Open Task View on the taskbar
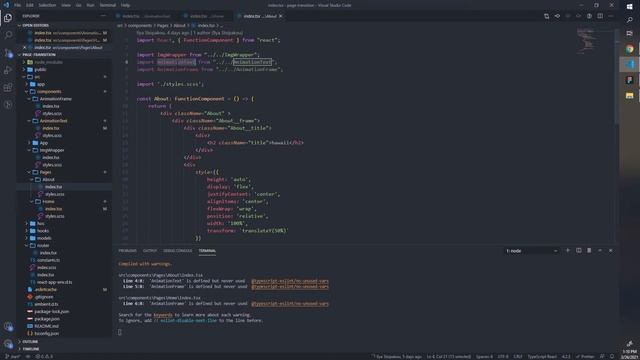Screen dimensions: 640x360 point(629,33)
